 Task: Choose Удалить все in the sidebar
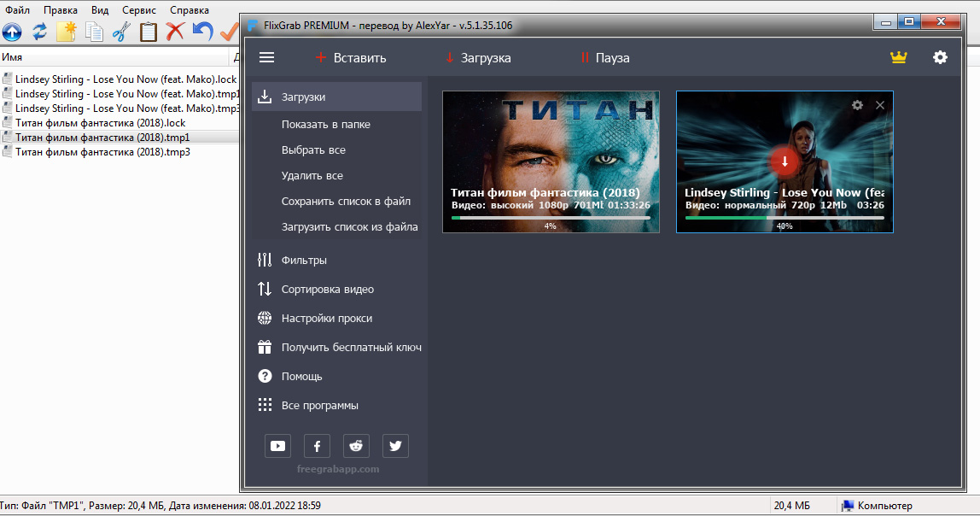click(312, 176)
